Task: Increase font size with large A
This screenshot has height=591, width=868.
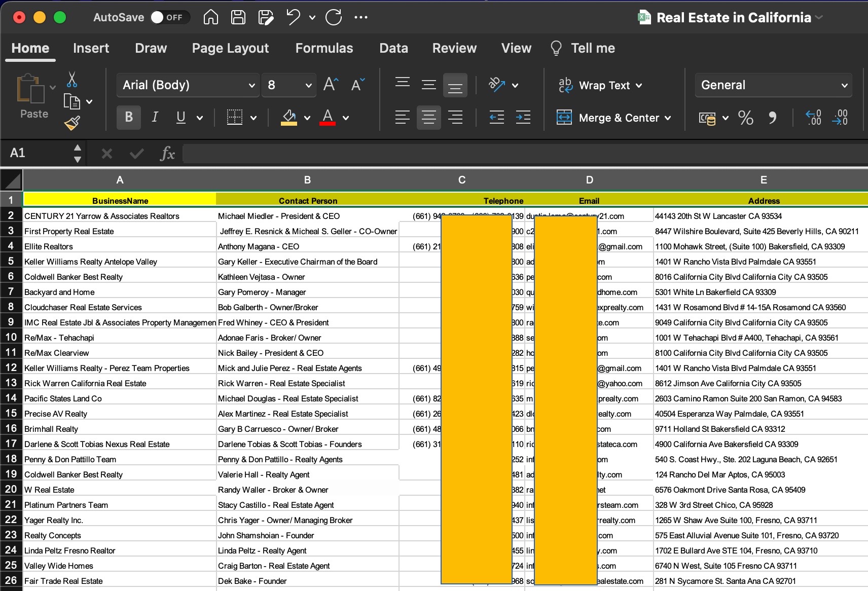Action: (331, 85)
